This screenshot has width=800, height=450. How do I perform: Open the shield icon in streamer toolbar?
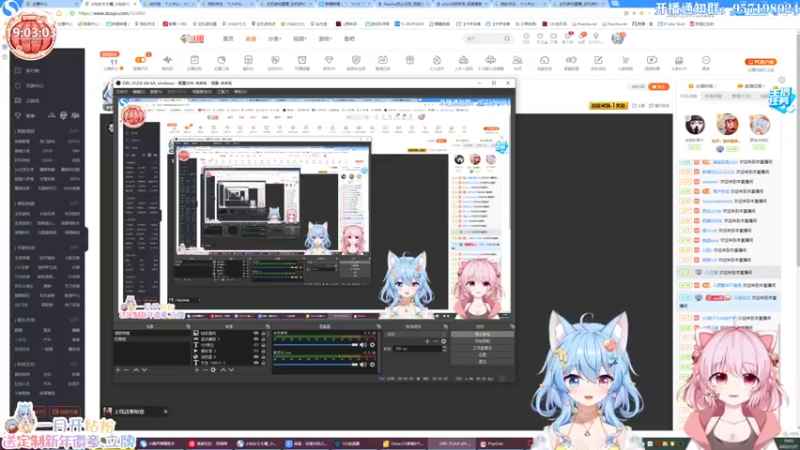tap(356, 60)
